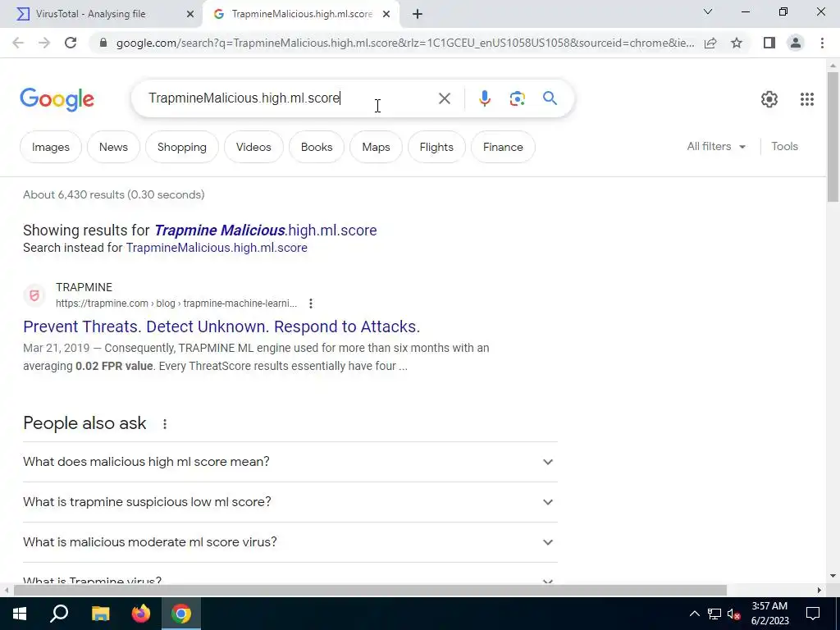The width and height of the screenshot is (840, 630).
Task: Expand 'What is malicious moderate ml score virus?'
Action: point(290,542)
